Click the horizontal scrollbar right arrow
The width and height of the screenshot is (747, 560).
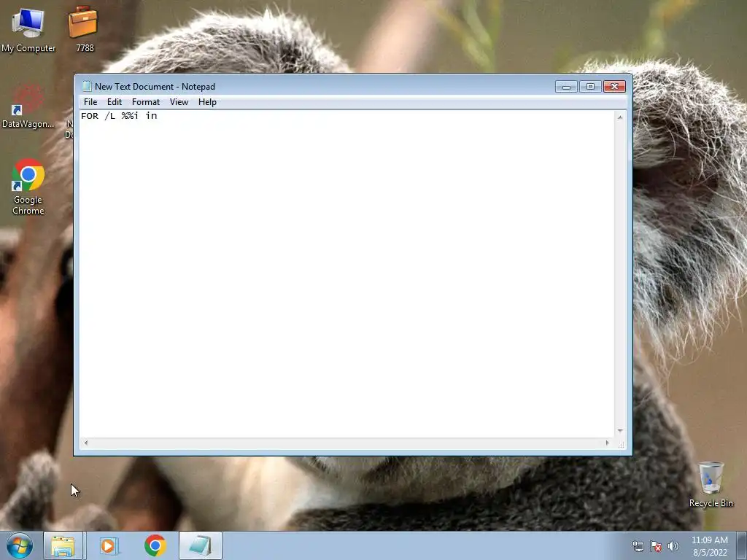coord(607,443)
